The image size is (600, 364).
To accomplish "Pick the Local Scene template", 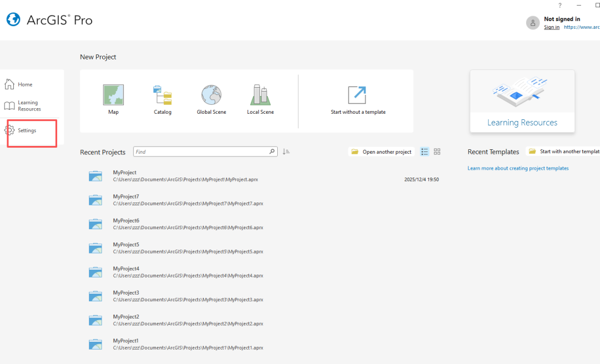I will pos(260,99).
